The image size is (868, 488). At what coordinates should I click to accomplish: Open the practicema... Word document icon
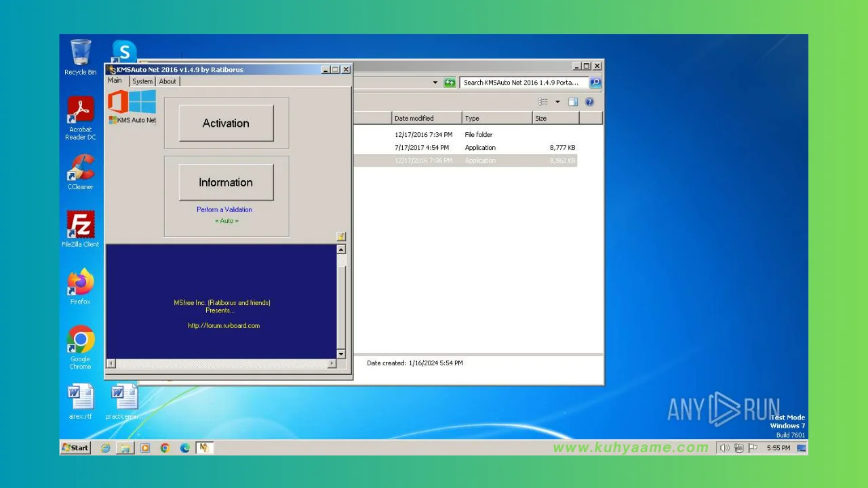124,402
